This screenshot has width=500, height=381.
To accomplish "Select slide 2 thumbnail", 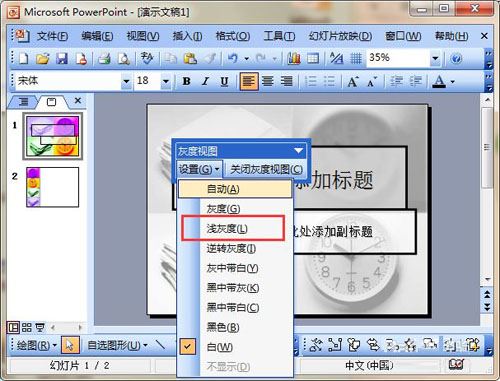I will click(x=53, y=187).
